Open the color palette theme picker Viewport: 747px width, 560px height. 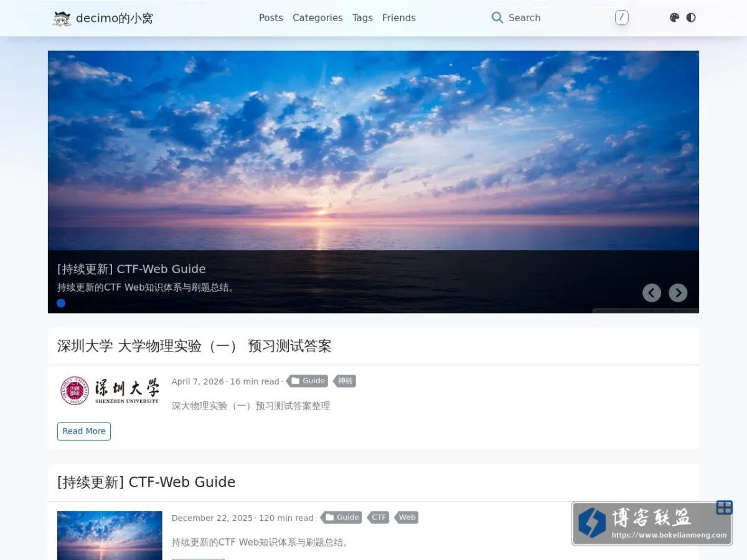pyautogui.click(x=674, y=17)
